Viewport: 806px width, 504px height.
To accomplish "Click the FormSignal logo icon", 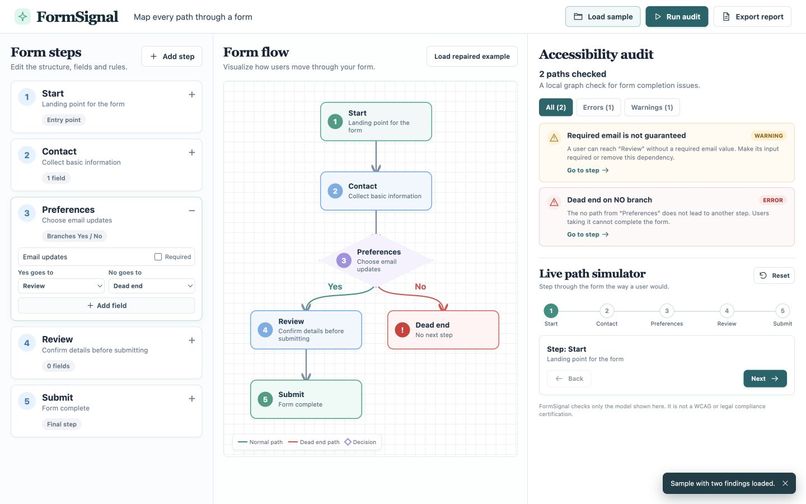I will 22,16.
